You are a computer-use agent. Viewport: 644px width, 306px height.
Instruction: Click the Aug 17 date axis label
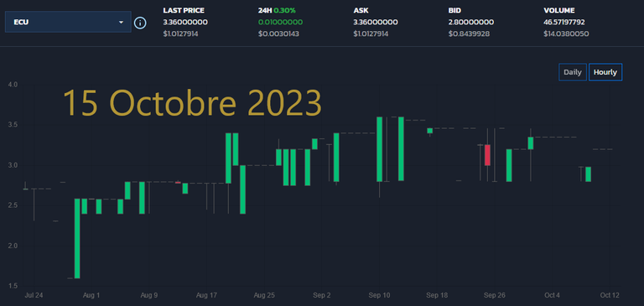pyautogui.click(x=206, y=295)
